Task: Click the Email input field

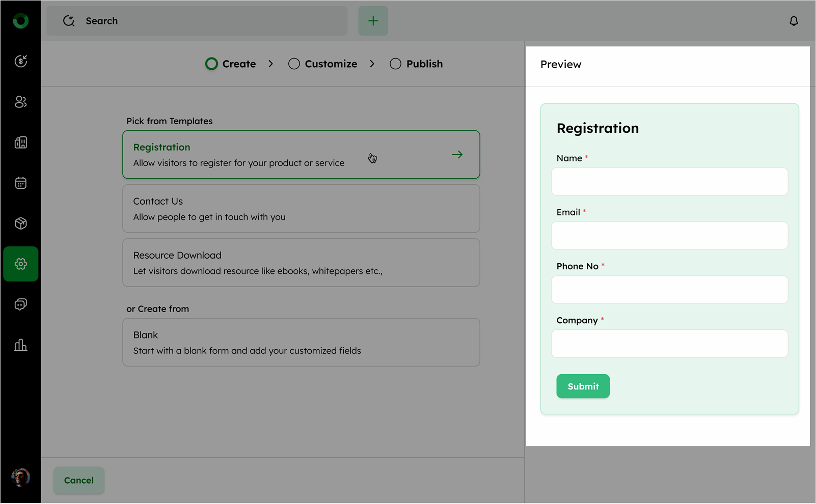Action: coord(669,236)
